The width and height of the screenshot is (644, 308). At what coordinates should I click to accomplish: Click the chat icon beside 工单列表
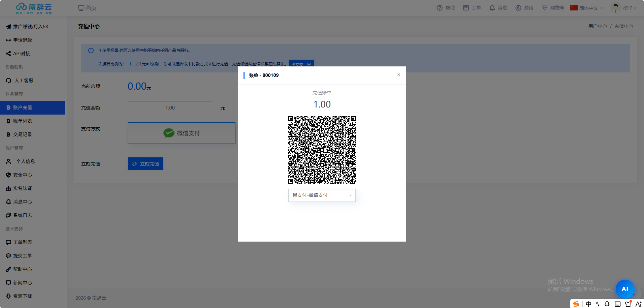point(8,242)
